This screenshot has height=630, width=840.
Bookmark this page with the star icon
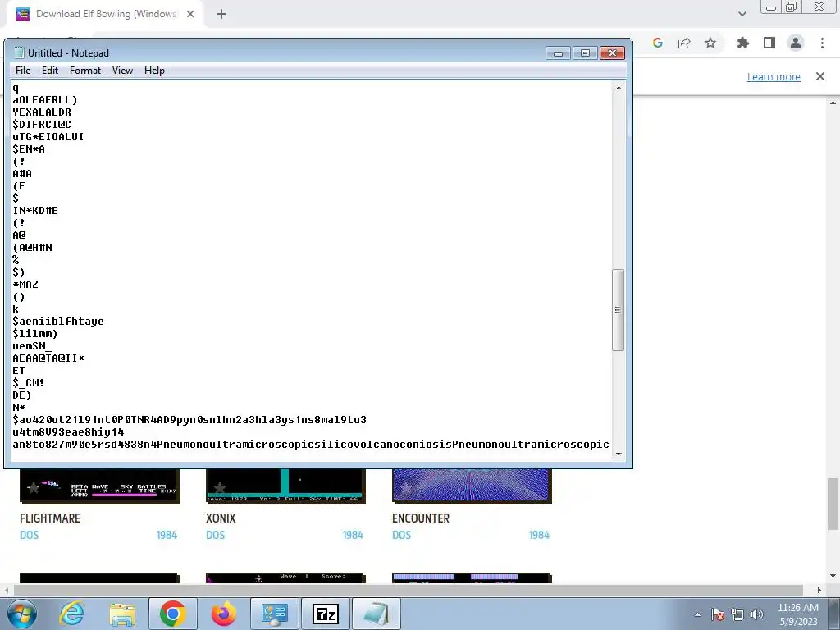click(710, 43)
